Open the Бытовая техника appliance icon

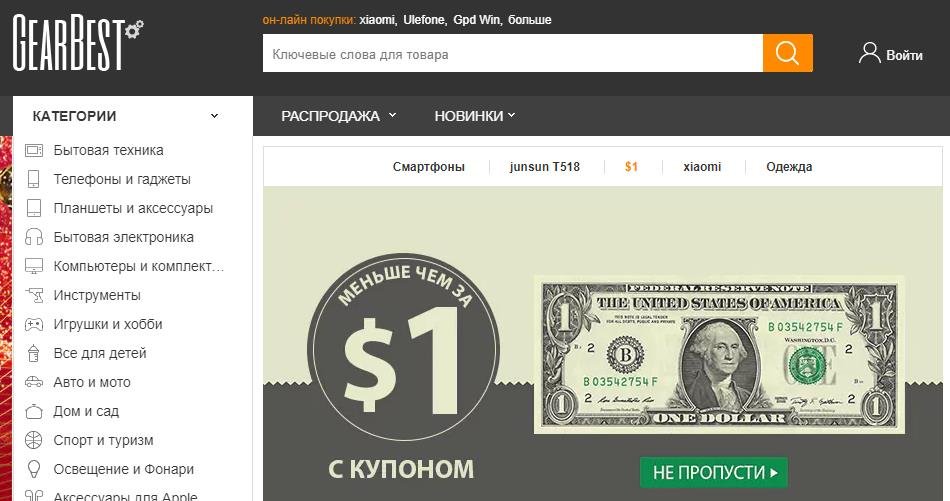[34, 150]
